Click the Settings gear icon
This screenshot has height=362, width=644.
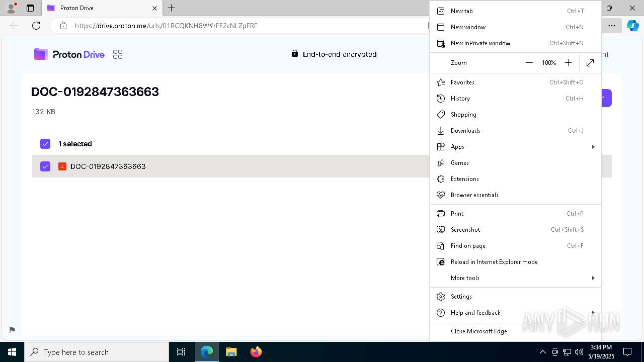coord(441,297)
